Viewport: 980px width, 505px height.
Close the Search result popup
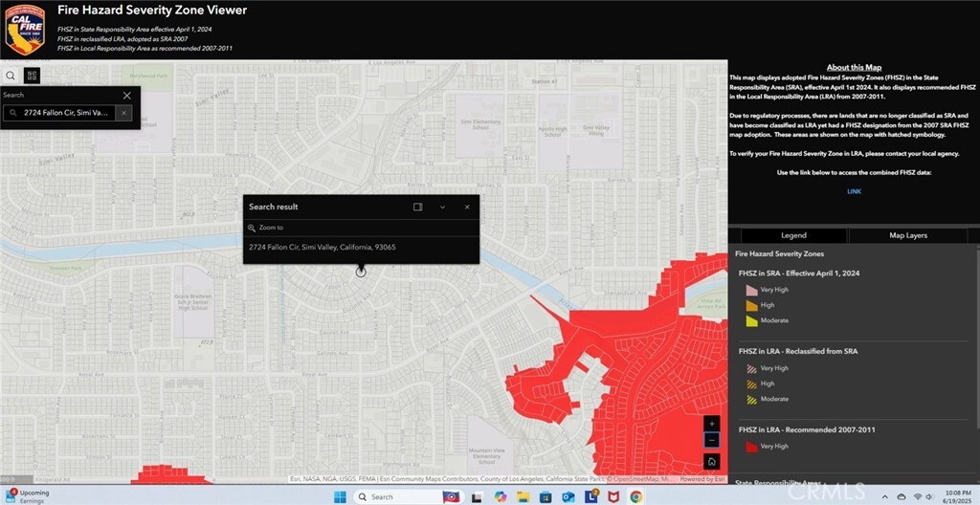click(467, 207)
